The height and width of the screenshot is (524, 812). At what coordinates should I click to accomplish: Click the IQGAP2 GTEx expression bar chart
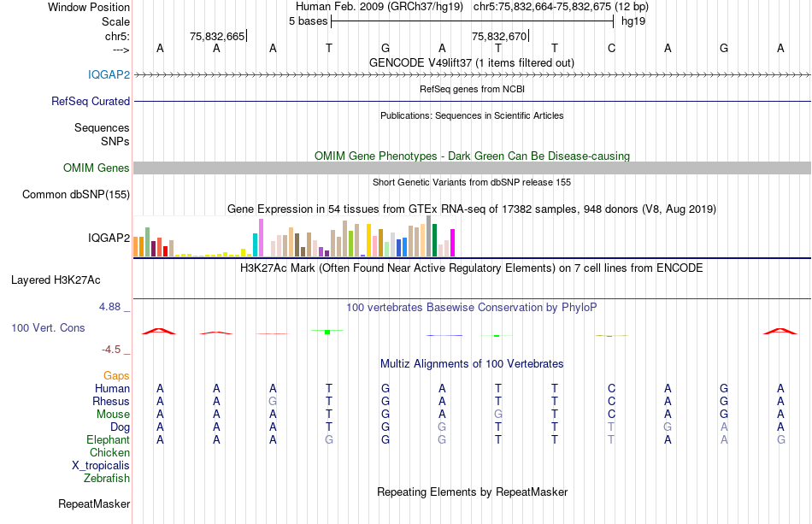click(294, 236)
